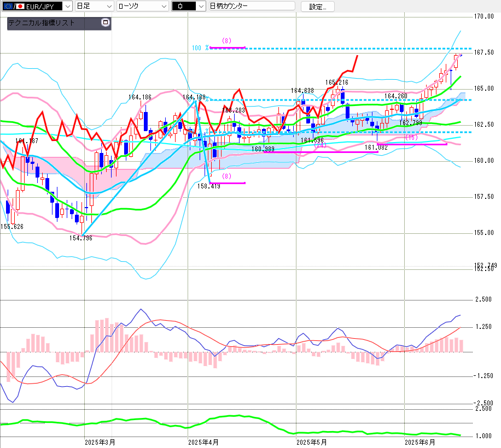
Task: Click the 154.796 low price label
Action: (81, 238)
